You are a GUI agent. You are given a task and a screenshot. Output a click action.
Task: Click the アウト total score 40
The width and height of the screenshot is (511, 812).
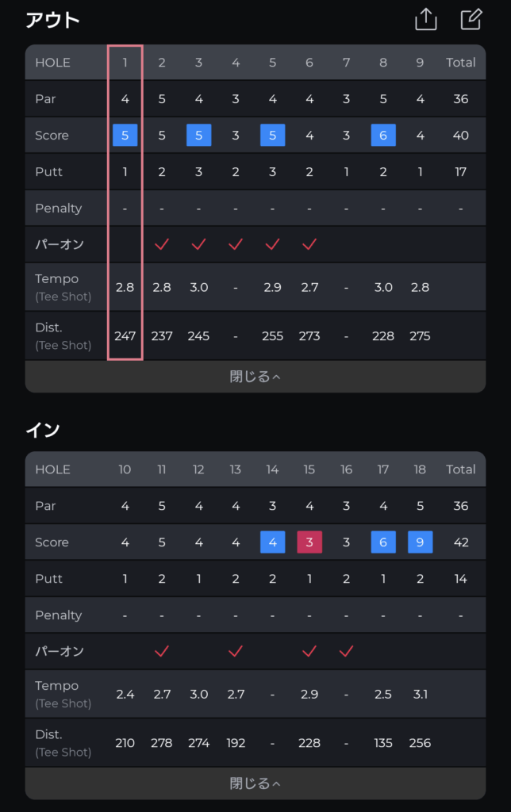pos(461,135)
